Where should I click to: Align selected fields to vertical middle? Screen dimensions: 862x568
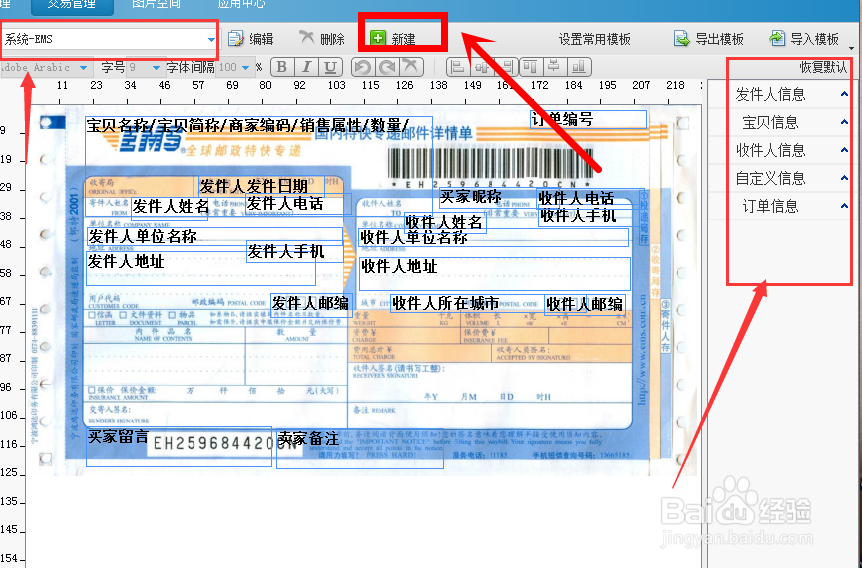point(554,67)
